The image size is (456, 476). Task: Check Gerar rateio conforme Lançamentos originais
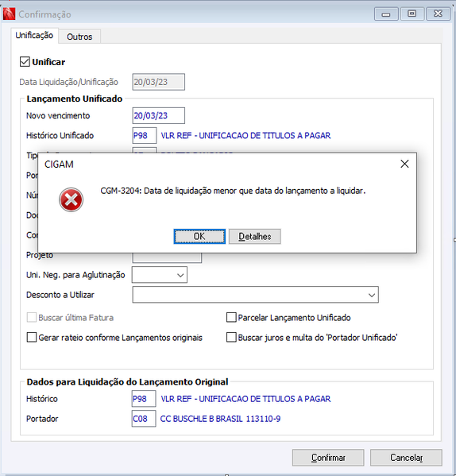coord(32,337)
